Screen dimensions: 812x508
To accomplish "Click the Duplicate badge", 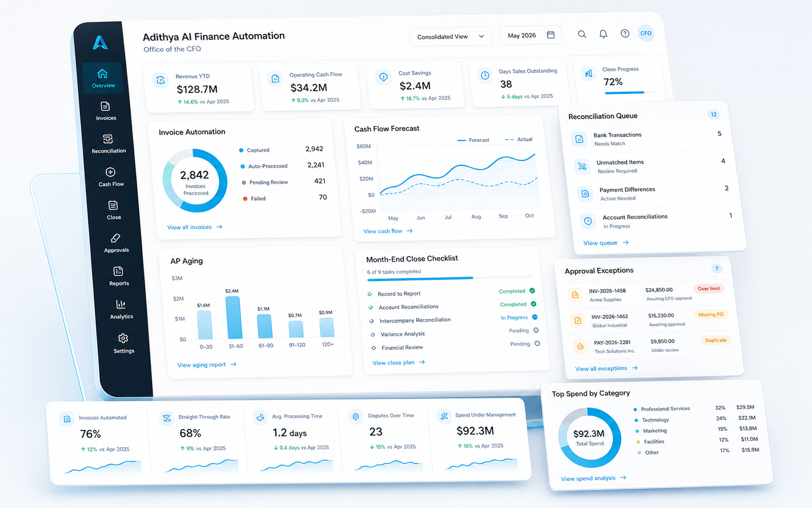I will tap(715, 340).
